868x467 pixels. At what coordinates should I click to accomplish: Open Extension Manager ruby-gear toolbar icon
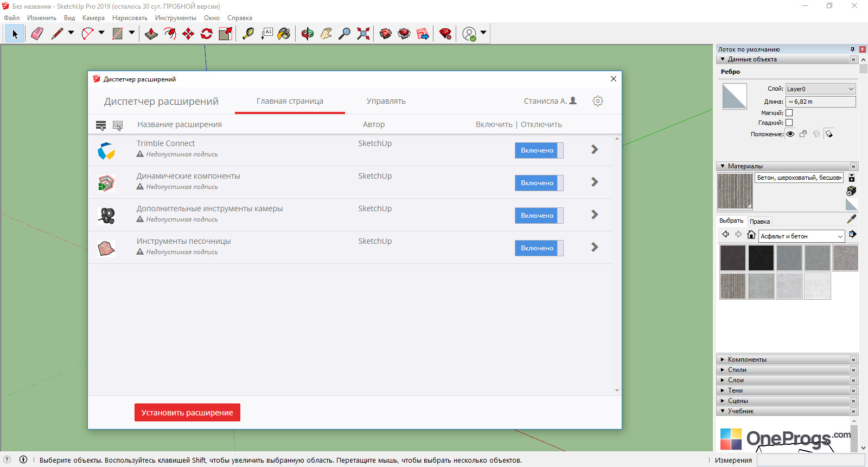click(445, 34)
